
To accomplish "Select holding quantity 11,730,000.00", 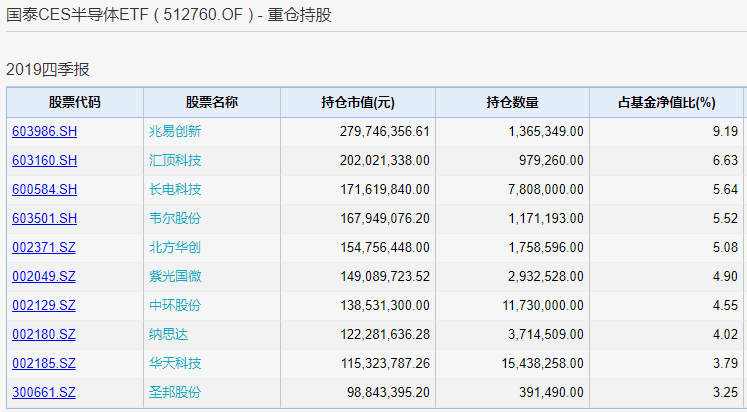I will point(543,306).
